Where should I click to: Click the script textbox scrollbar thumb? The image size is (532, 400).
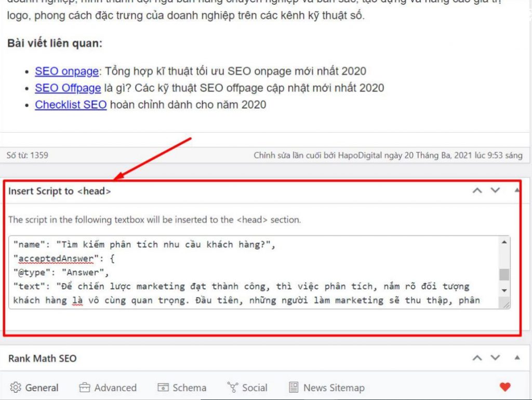tap(504, 274)
